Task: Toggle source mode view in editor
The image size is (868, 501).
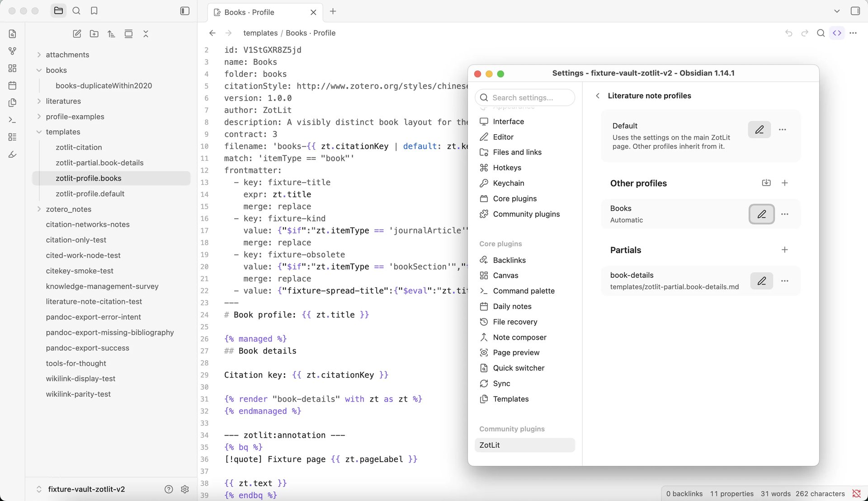Action: (837, 33)
